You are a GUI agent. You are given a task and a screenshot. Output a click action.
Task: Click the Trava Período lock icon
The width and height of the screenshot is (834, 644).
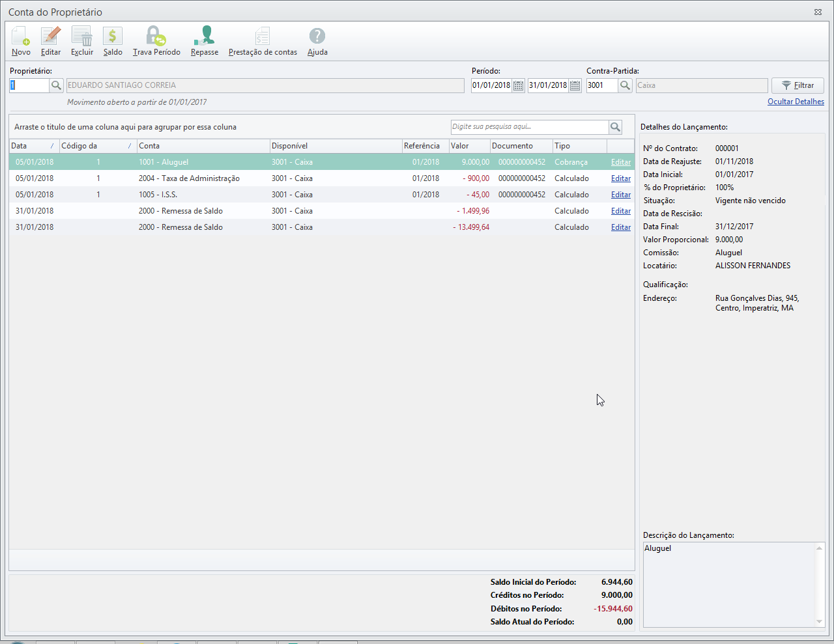click(156, 37)
